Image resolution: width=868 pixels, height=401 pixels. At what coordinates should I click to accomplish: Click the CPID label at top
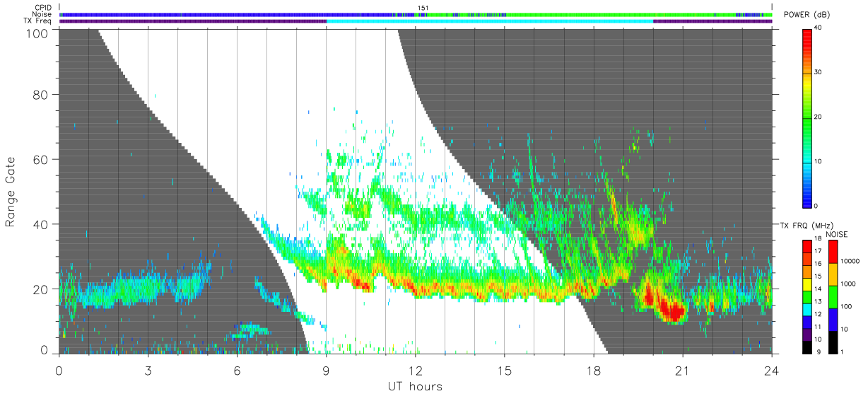pos(42,8)
